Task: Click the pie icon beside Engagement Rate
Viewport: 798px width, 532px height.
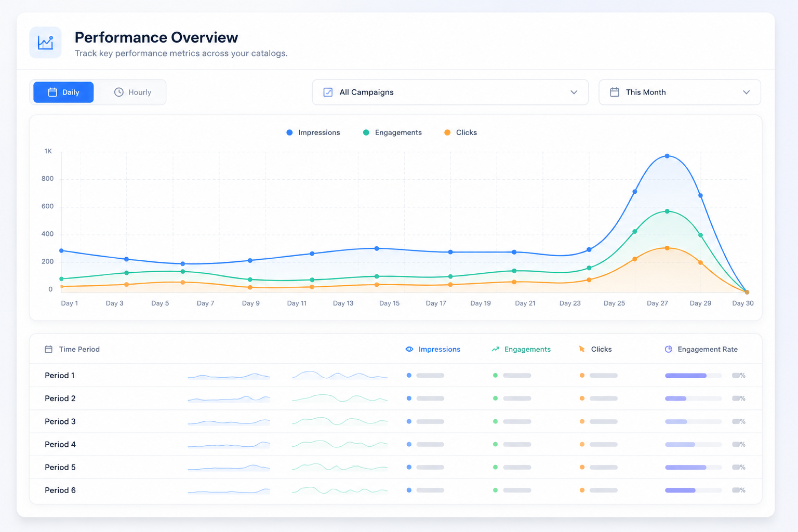Action: (x=669, y=349)
